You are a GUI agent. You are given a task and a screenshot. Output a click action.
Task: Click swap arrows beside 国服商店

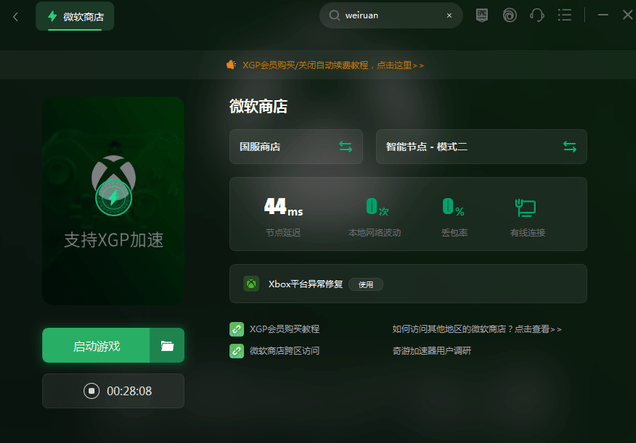coord(346,146)
